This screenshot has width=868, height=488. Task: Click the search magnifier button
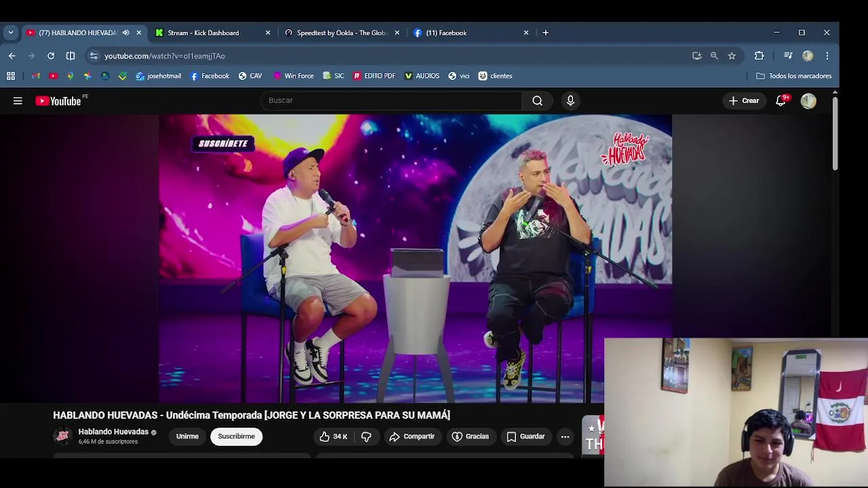point(537,100)
